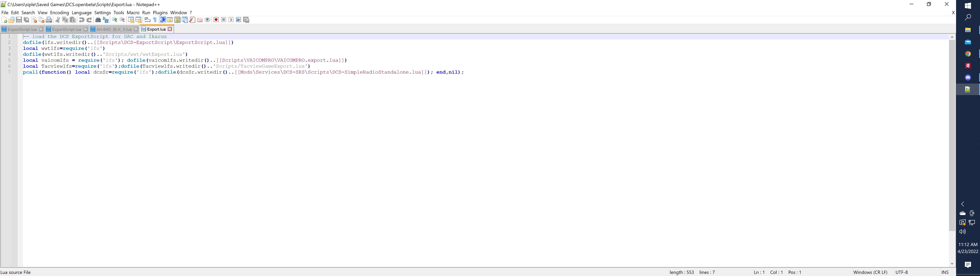This screenshot has width=980, height=276.
Task: Switch to the AH-64D_BLK_II.lua tab
Action: tap(114, 29)
